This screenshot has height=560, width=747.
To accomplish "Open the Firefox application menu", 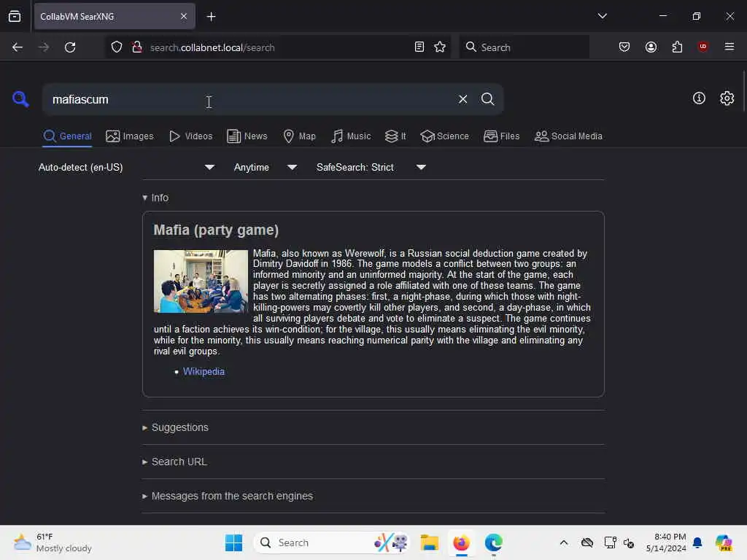I will (729, 47).
